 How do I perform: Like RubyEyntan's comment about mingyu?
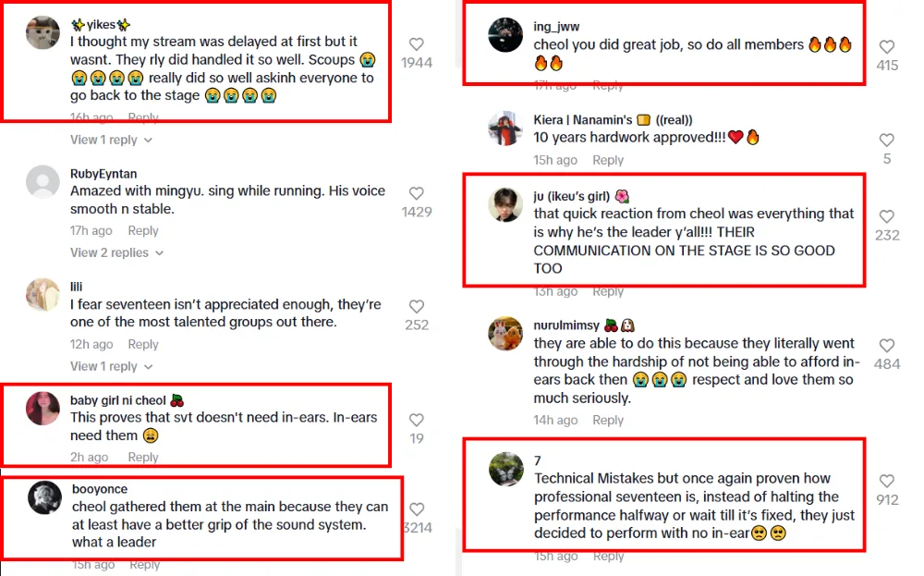pos(416,193)
